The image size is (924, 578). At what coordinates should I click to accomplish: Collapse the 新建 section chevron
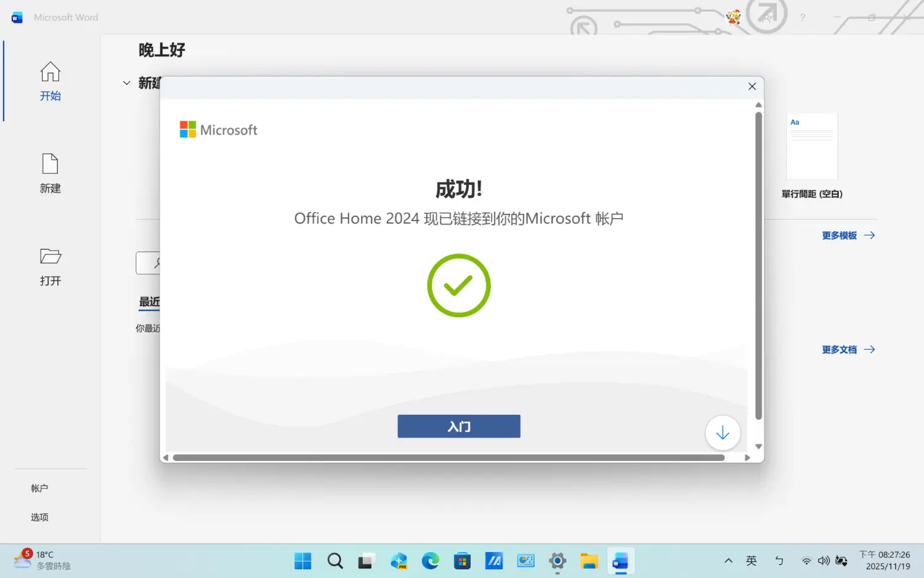click(x=126, y=83)
